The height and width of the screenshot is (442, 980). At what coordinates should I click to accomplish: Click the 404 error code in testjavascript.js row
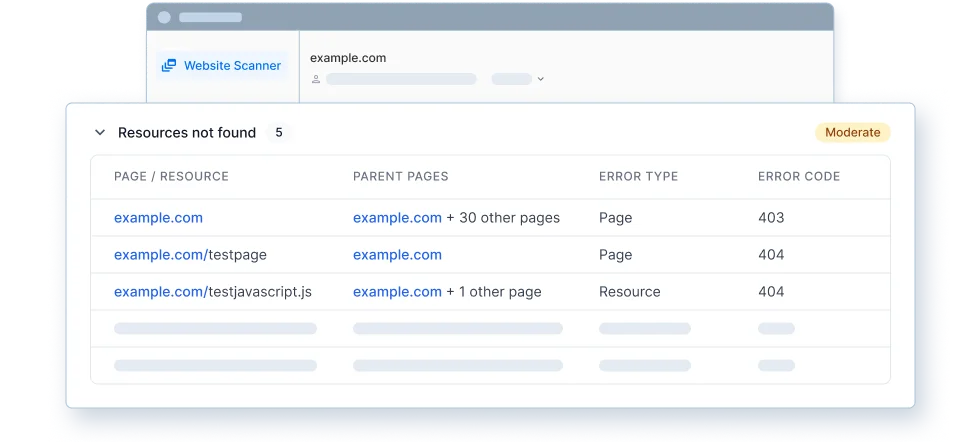pos(771,291)
